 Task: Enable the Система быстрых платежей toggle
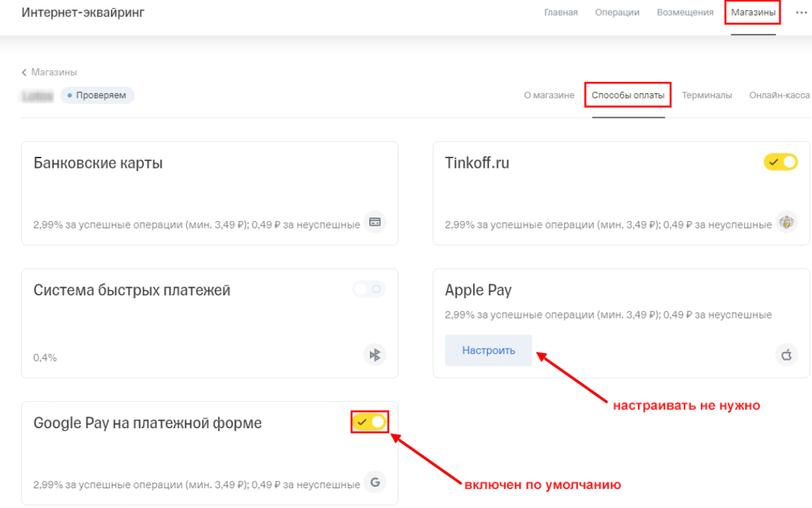click(x=369, y=288)
